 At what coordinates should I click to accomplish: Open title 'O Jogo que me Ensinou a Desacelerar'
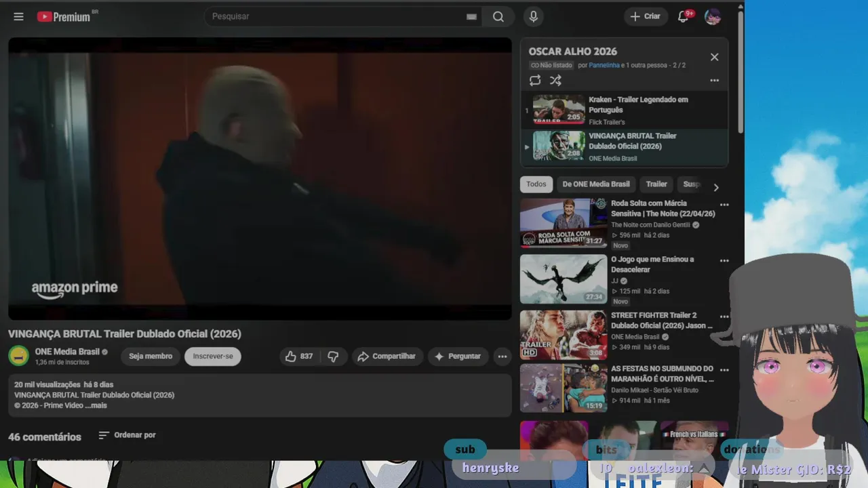[x=652, y=264]
